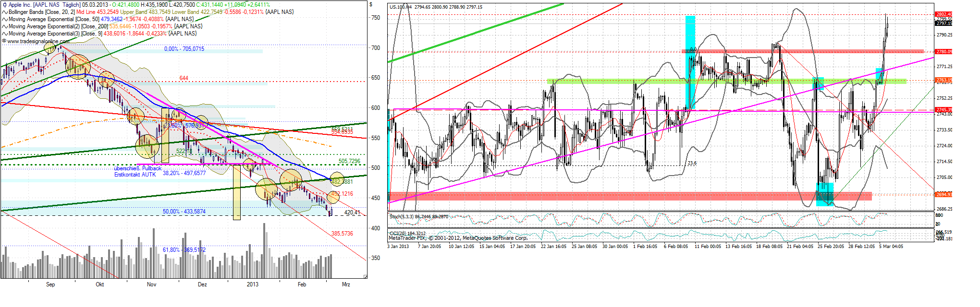Click the Fibonacci label 61,80% - 369,5172
The height and width of the screenshot is (307, 980).
(x=184, y=250)
